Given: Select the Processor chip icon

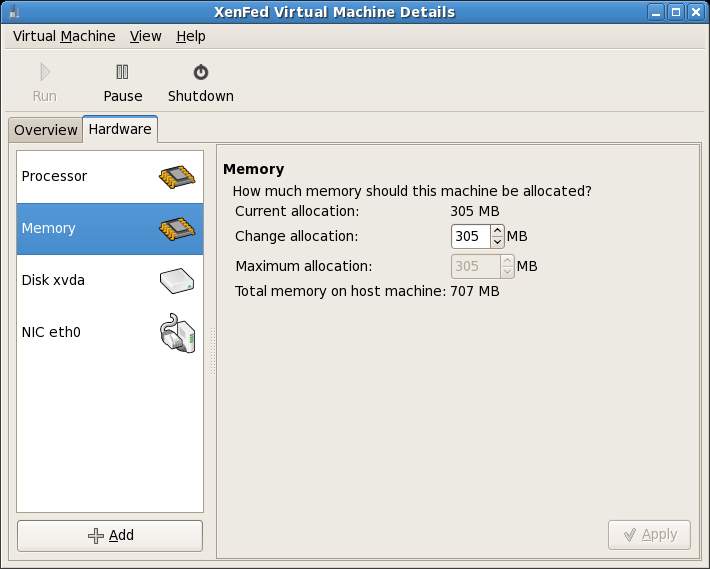Looking at the screenshot, I should coord(176,177).
